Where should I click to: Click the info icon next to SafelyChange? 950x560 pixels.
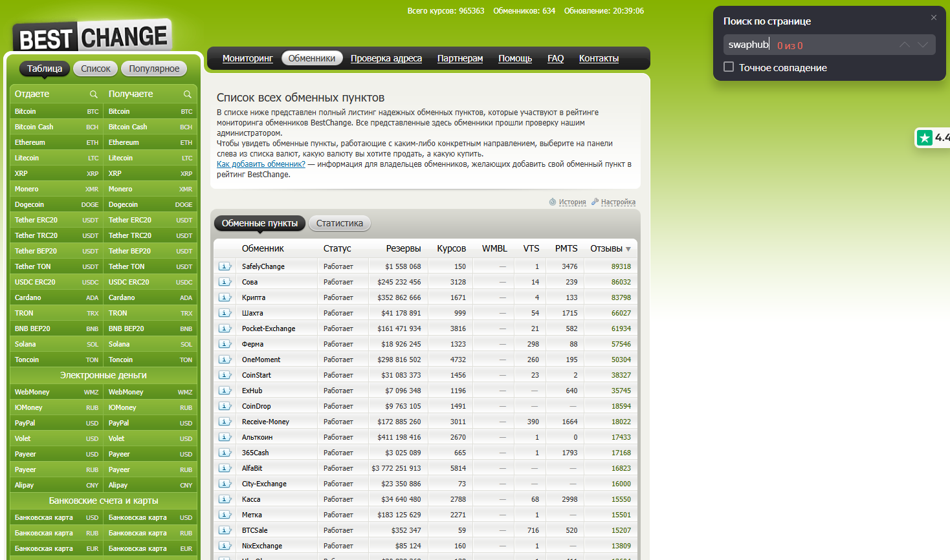[x=225, y=266]
